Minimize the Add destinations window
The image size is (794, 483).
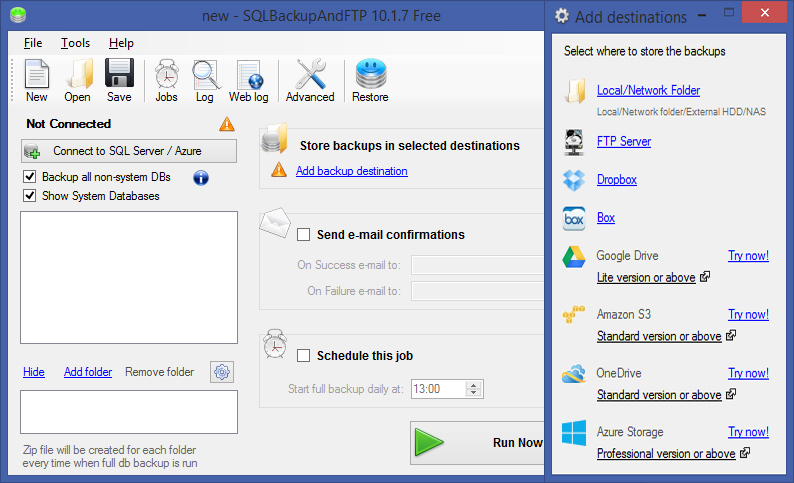(x=702, y=15)
